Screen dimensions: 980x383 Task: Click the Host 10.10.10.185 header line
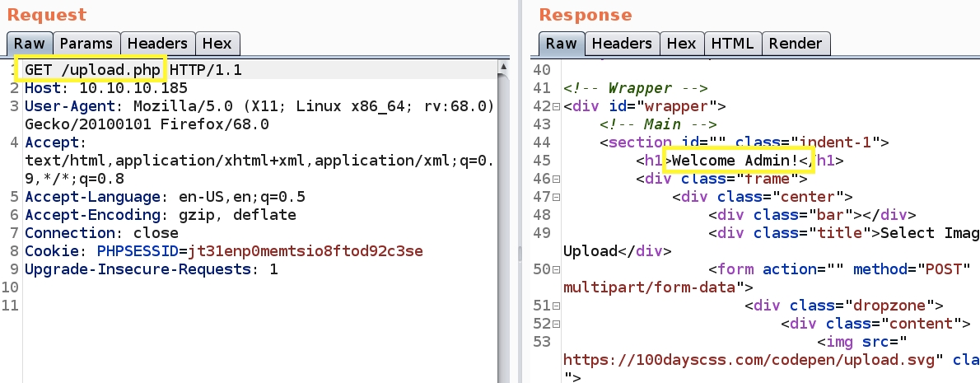pyautogui.click(x=105, y=87)
